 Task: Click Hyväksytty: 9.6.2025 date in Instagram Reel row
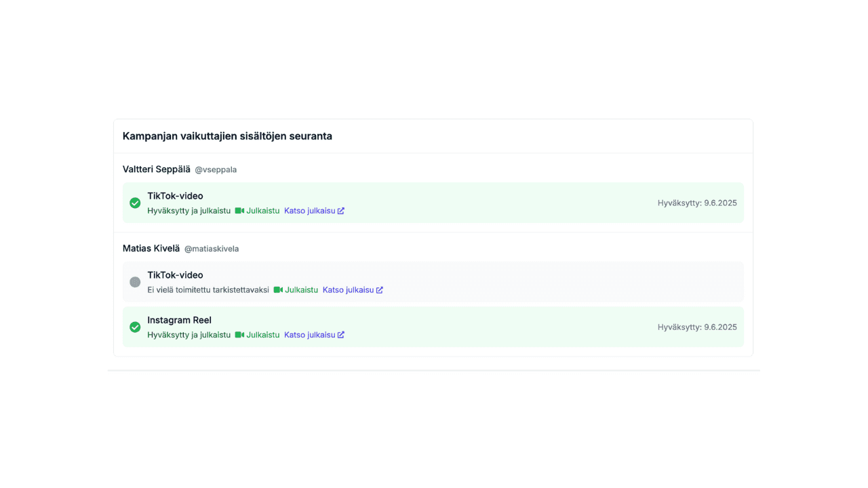coord(697,327)
